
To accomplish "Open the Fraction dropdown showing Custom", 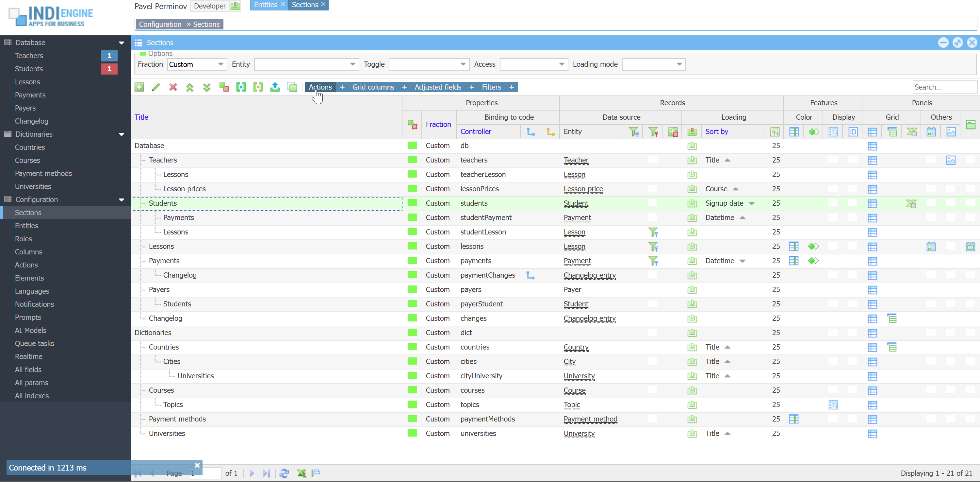I will click(x=220, y=64).
